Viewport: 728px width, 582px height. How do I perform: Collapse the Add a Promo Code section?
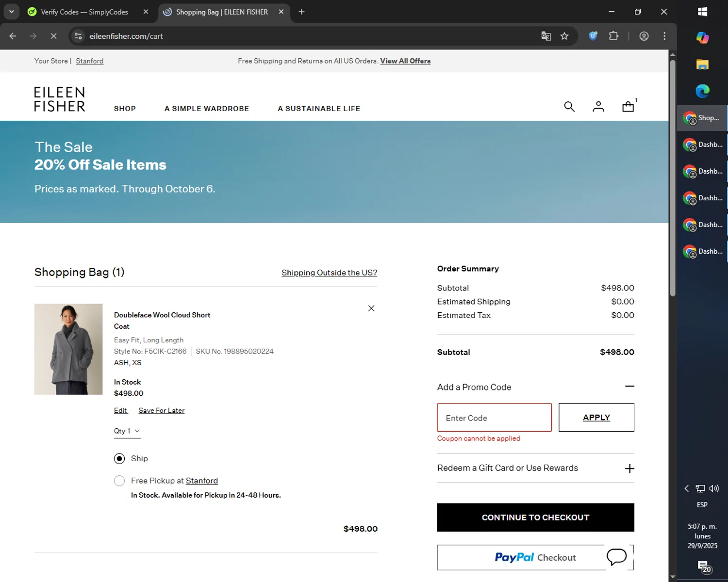click(x=629, y=387)
